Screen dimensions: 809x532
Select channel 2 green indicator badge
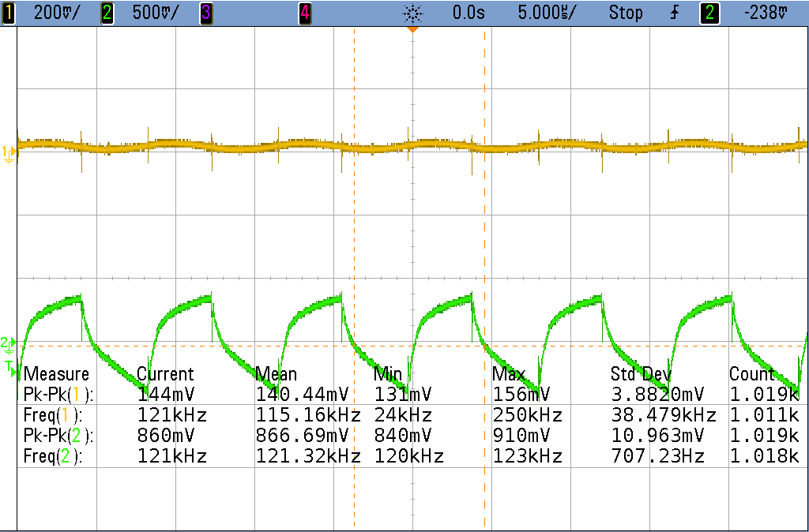tap(107, 13)
